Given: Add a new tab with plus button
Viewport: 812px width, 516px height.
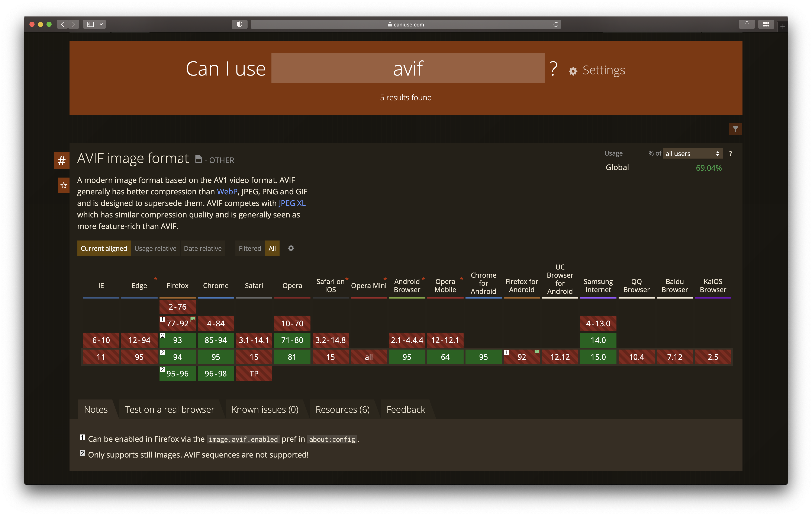Looking at the screenshot, I should tap(783, 27).
